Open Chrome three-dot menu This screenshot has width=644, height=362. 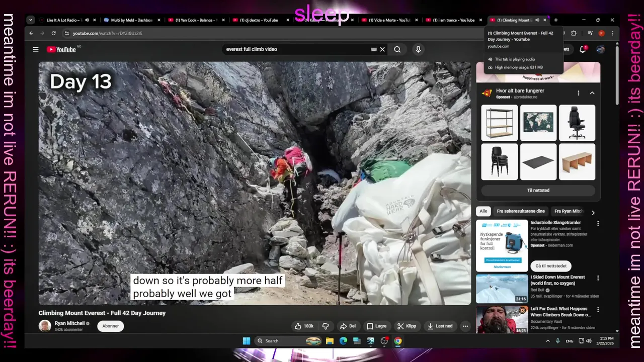pos(612,33)
